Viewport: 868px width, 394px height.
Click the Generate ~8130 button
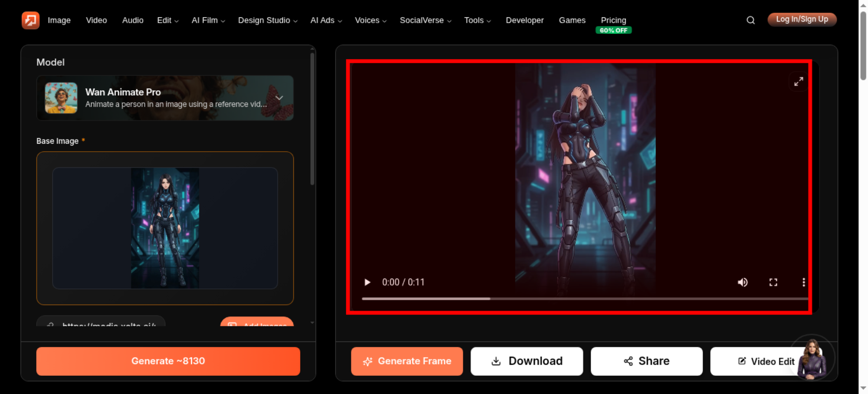pos(168,361)
